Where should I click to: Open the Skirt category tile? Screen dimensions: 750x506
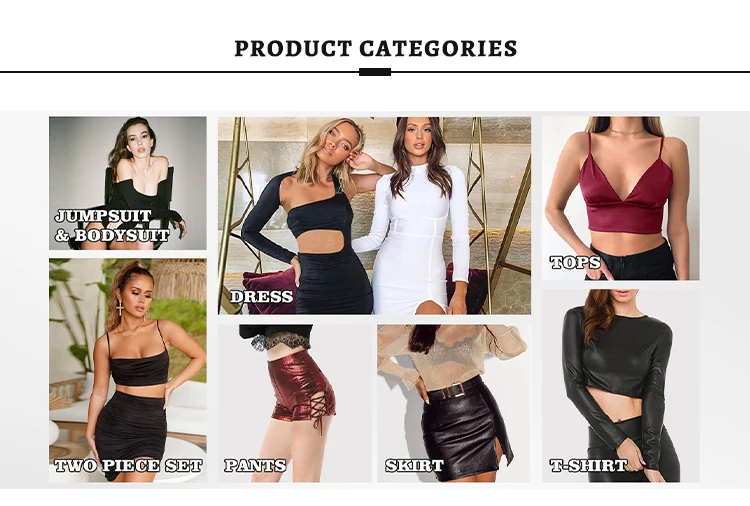(x=453, y=403)
